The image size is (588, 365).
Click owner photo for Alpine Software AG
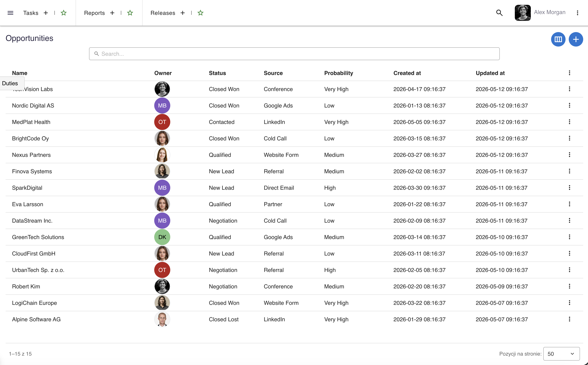[x=162, y=319]
